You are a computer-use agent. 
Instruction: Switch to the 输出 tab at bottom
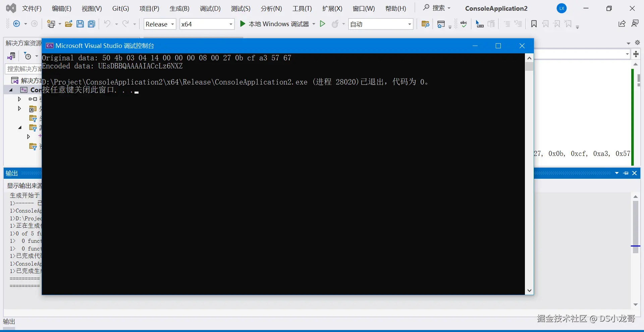click(9, 321)
